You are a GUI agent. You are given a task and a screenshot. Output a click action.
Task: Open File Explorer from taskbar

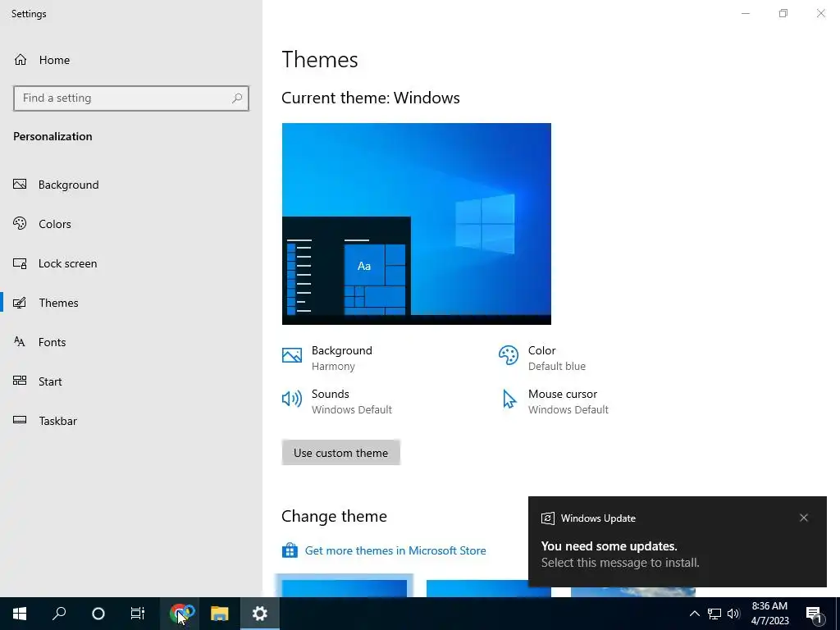click(220, 614)
